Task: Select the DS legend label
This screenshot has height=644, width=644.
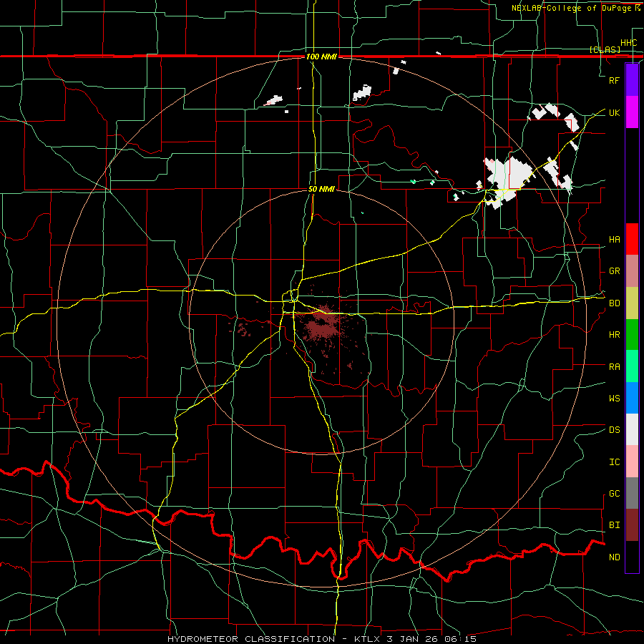Action: (615, 430)
